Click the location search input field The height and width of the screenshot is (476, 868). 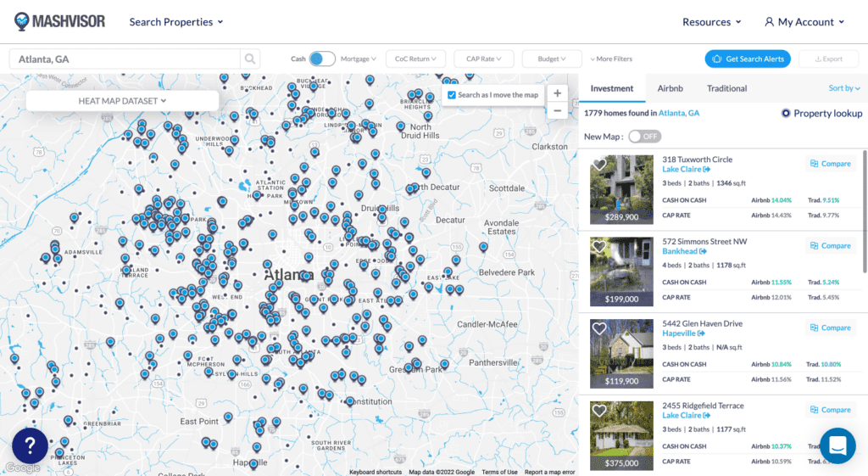coord(125,59)
